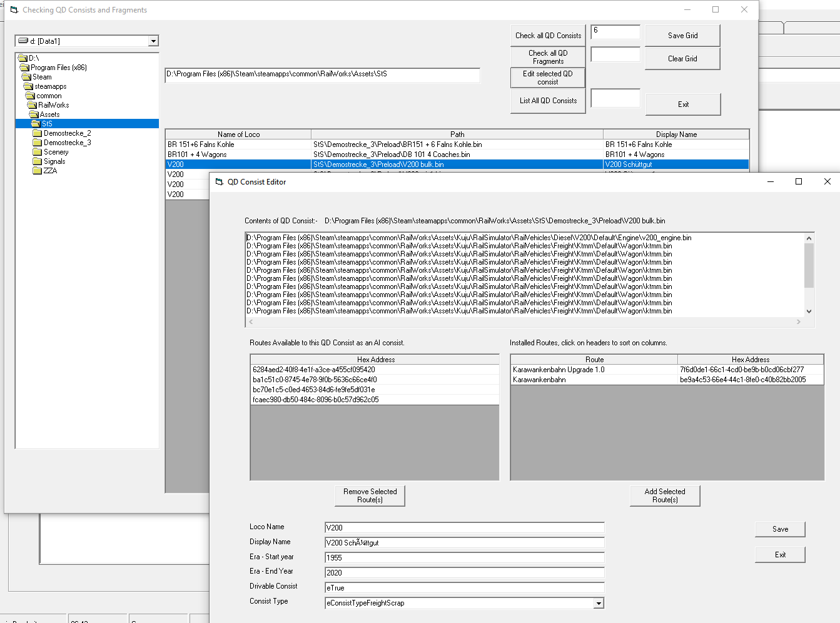Click the Display Name column header
The width and height of the screenshot is (840, 623).
point(676,134)
